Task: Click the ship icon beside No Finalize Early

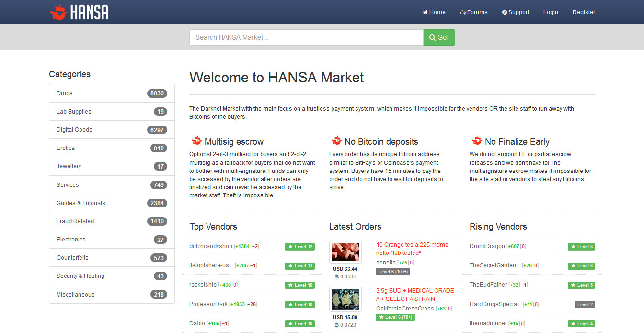Action: point(477,141)
